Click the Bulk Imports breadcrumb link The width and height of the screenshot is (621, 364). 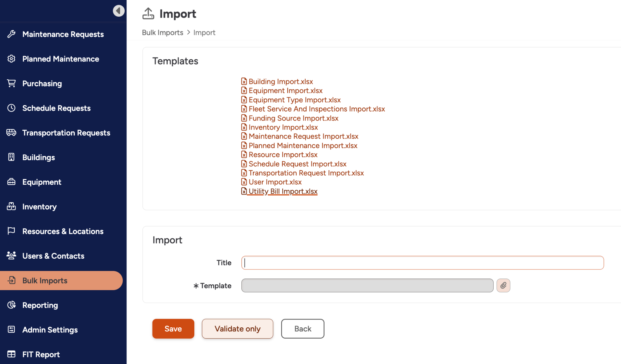point(163,32)
